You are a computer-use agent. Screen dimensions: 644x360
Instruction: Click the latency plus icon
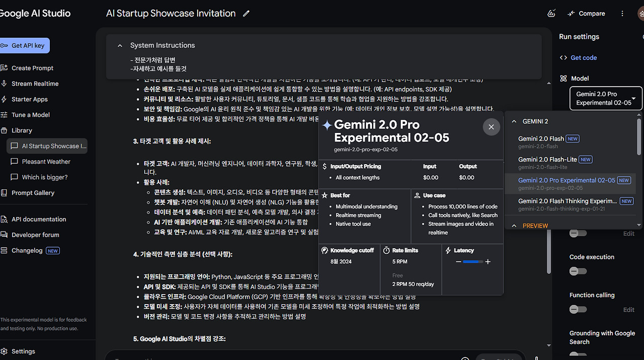click(488, 262)
